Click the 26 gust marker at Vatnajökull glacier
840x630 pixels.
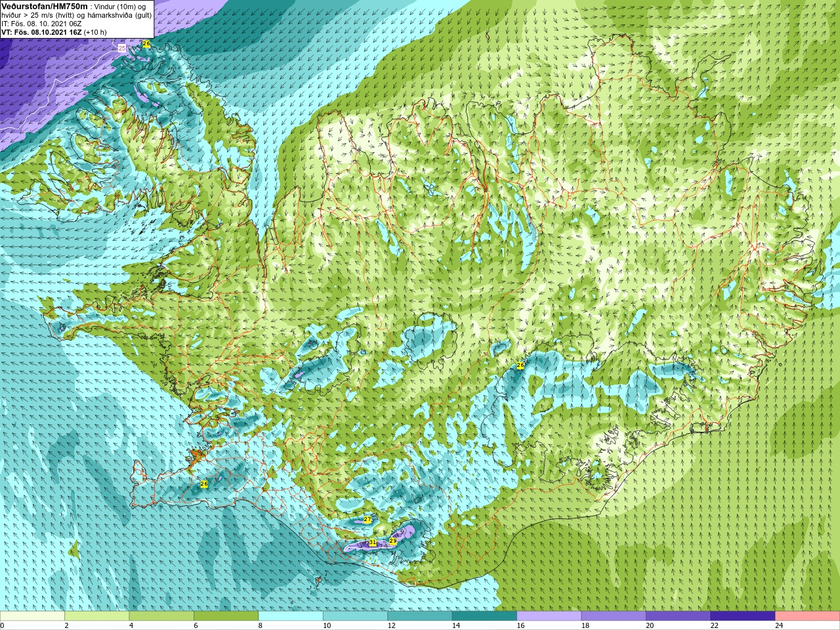tap(520, 365)
